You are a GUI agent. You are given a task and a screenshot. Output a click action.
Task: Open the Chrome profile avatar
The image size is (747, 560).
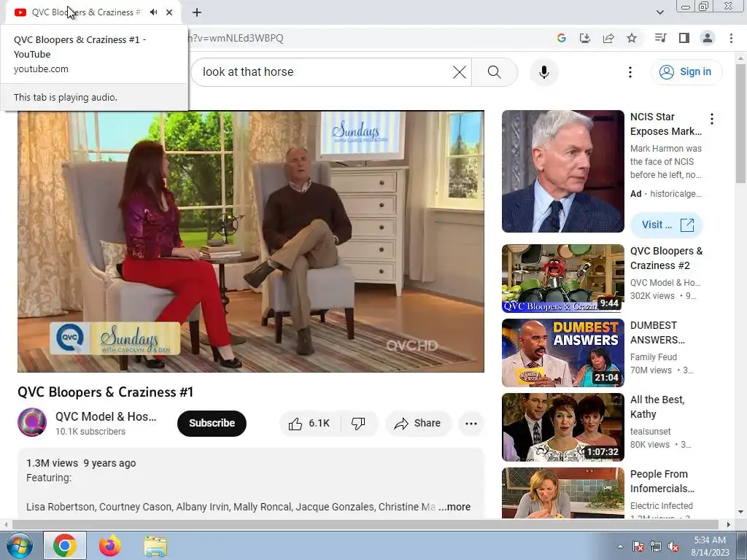(x=708, y=38)
